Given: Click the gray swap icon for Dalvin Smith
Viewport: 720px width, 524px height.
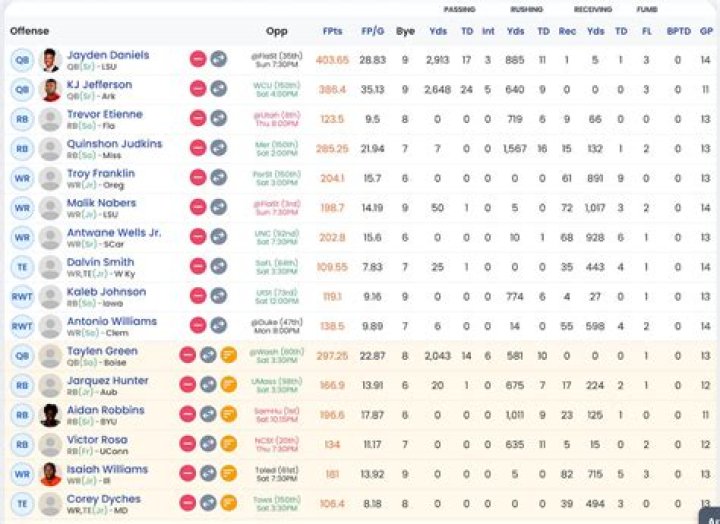Looking at the screenshot, I should pos(219,266).
